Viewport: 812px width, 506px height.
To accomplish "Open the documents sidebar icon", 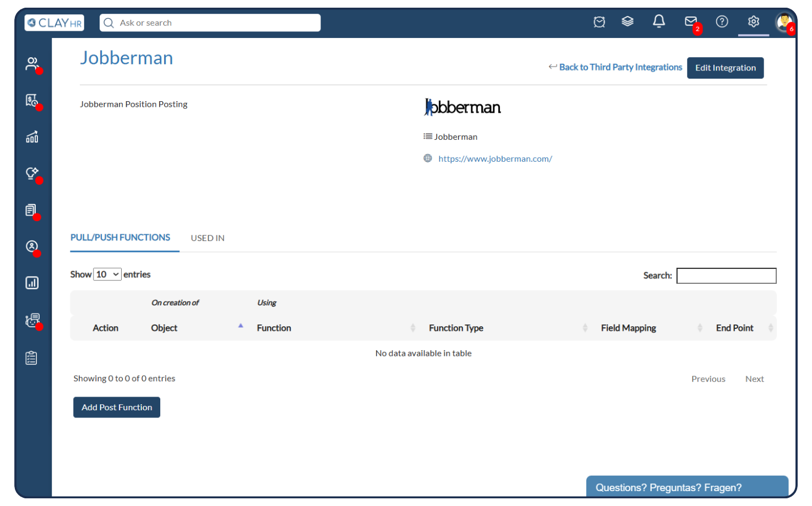I will point(31,210).
